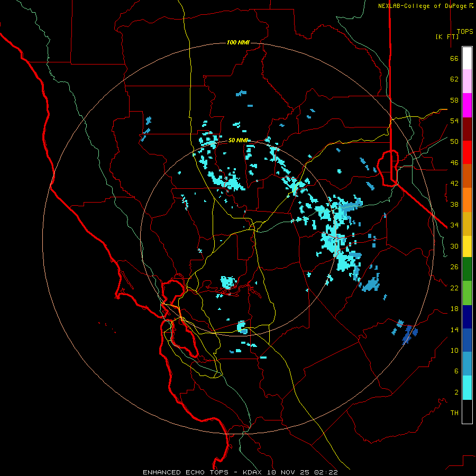Click the legend value 66

click(x=454, y=59)
